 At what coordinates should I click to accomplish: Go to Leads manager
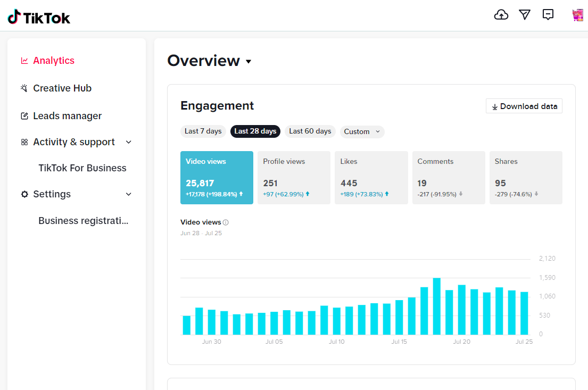(x=67, y=116)
